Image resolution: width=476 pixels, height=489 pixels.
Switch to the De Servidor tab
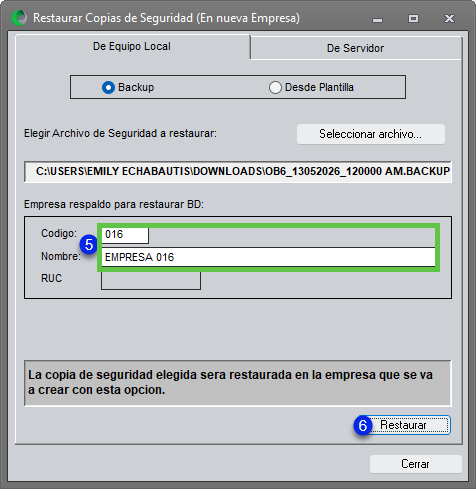(x=356, y=48)
